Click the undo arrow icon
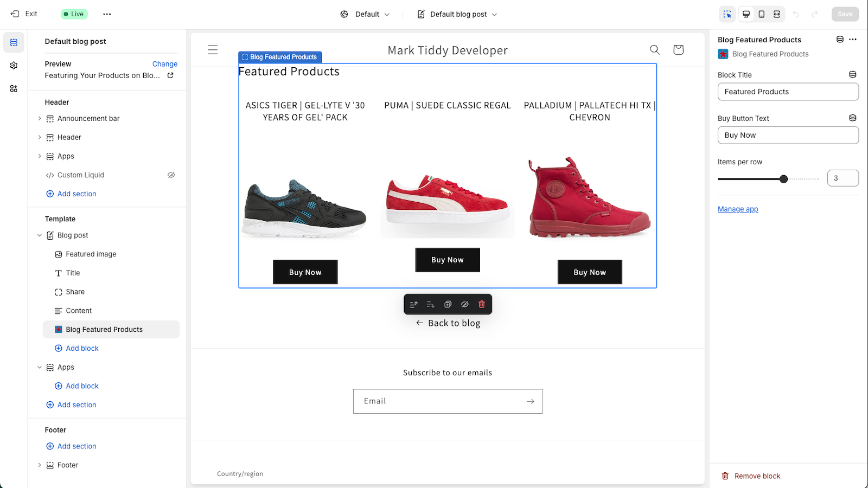 pos(796,14)
